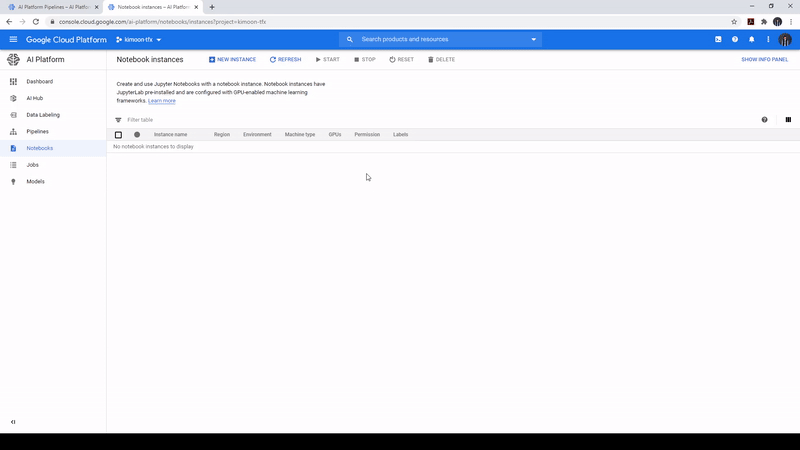
Task: Click the Data Labeling icon
Action: tap(13, 115)
